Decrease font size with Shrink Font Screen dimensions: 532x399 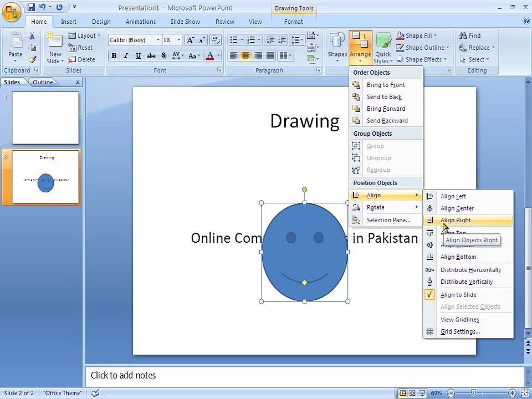pos(202,40)
